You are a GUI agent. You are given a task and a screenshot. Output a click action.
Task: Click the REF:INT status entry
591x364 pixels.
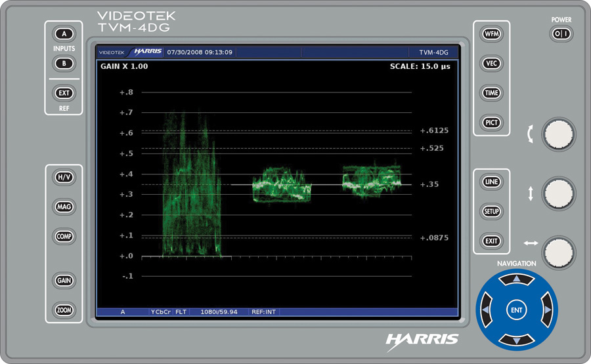264,312
